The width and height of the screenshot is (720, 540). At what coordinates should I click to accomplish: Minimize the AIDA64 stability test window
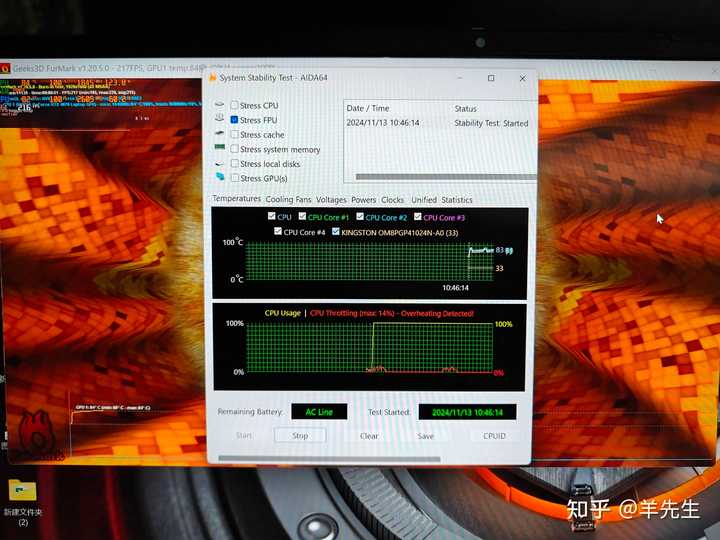click(x=460, y=78)
